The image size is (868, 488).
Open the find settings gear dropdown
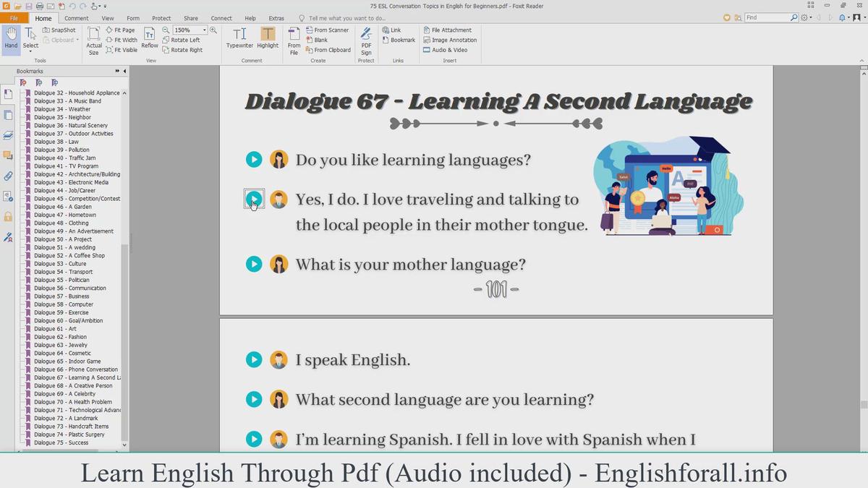807,17
